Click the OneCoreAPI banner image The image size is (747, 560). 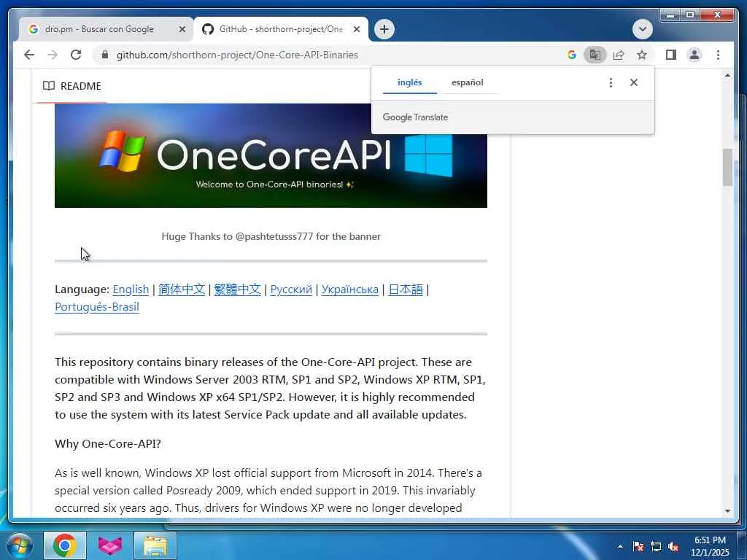271,155
